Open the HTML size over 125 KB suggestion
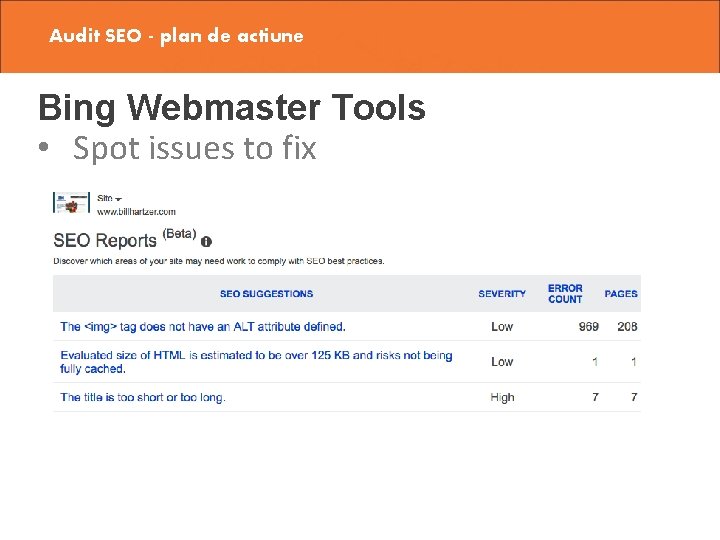This screenshot has width=720, height=540. click(256, 361)
